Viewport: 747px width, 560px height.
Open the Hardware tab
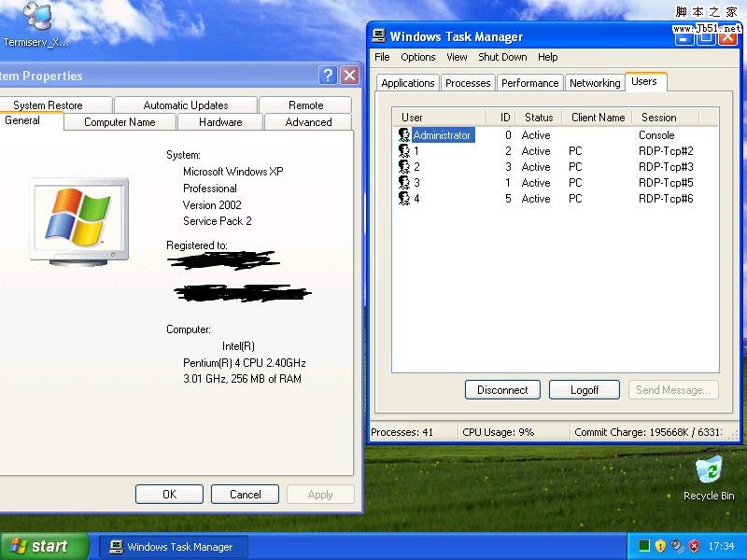(220, 122)
